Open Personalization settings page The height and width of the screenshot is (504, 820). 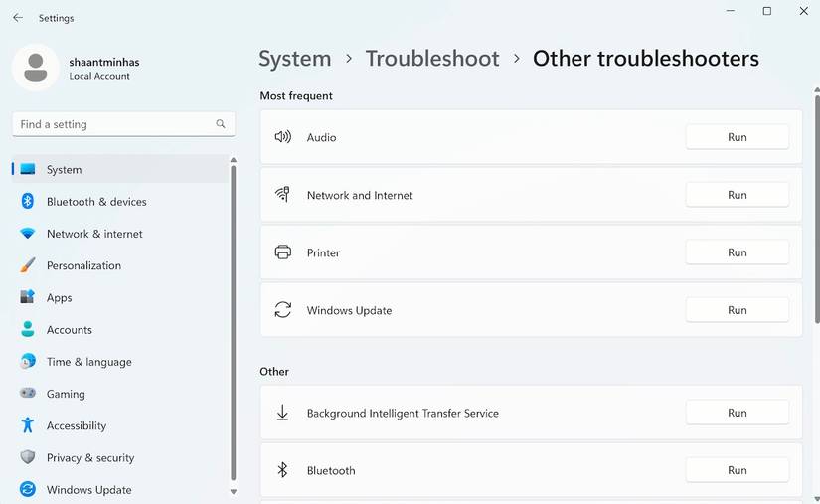tap(121, 265)
